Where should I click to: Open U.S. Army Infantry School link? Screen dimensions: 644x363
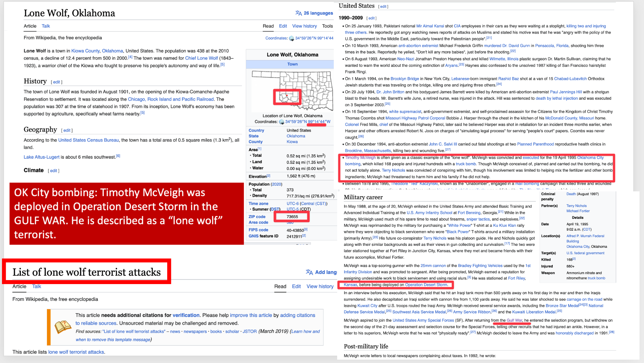tap(429, 213)
